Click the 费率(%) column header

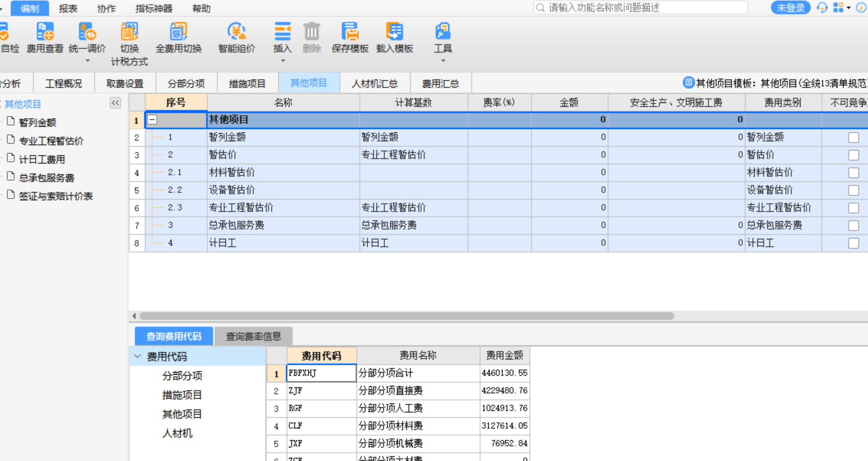pos(499,103)
